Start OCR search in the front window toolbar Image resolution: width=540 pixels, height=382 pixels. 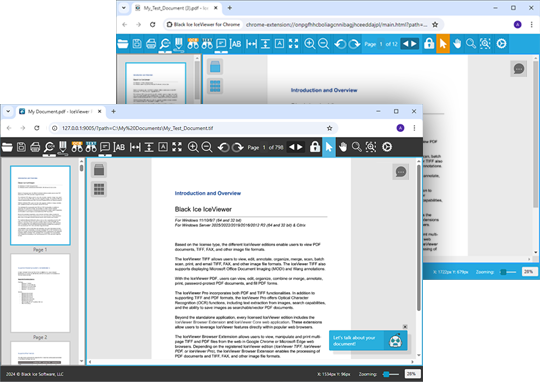click(x=77, y=147)
